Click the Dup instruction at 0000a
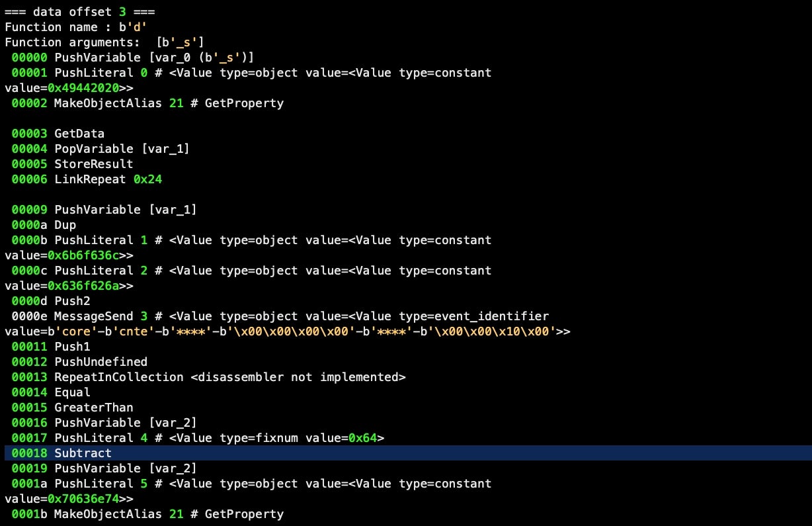Viewport: 812px width, 526px height. (x=65, y=225)
